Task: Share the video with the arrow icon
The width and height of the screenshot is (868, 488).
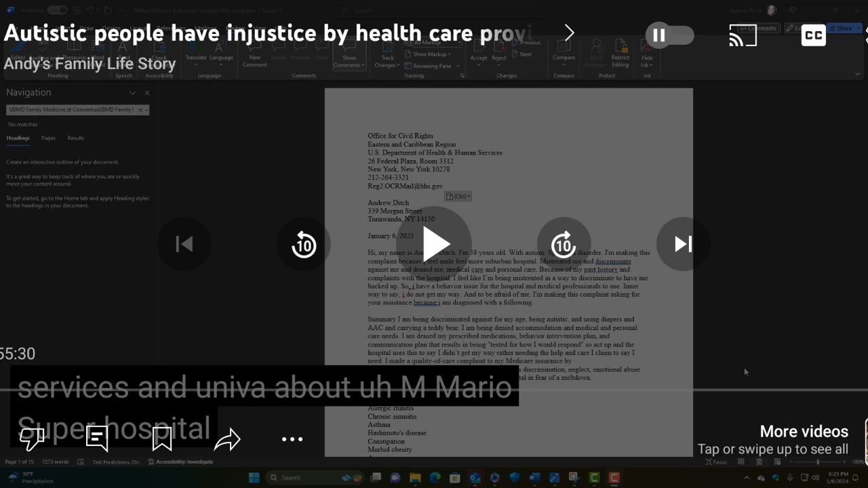Action: (227, 439)
